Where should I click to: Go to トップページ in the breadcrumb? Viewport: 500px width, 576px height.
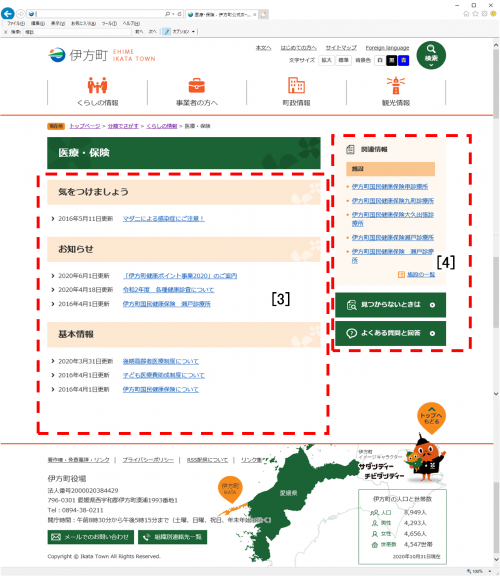tap(84, 126)
